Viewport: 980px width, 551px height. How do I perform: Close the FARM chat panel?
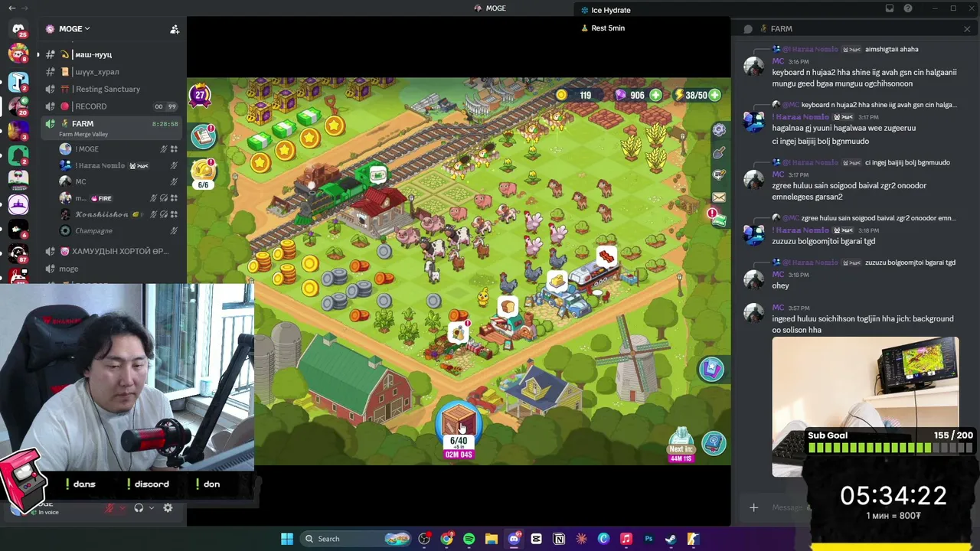[967, 29]
